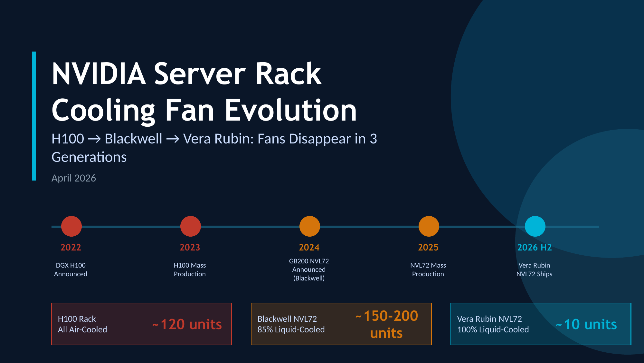Click the 2026 H2 cyan timeline dot
644x363 pixels.
535,226
